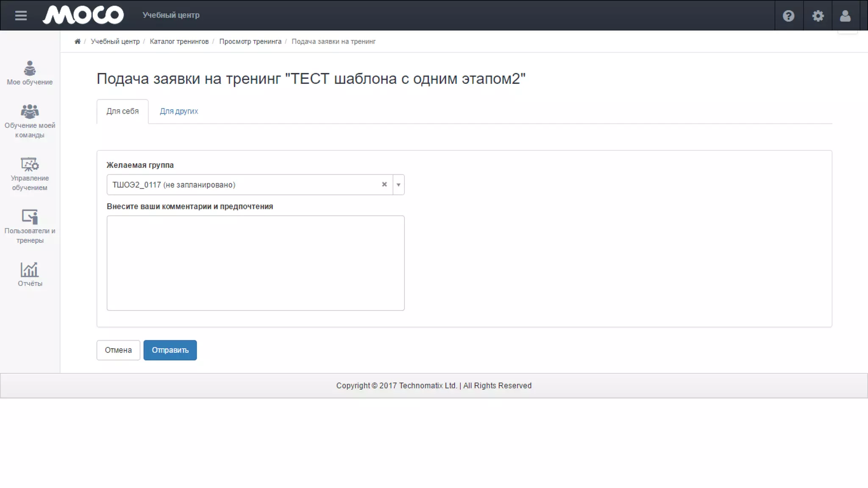The height and width of the screenshot is (488, 868).
Task: Expand the Желаемая группа dropdown arrow
Action: [398, 185]
